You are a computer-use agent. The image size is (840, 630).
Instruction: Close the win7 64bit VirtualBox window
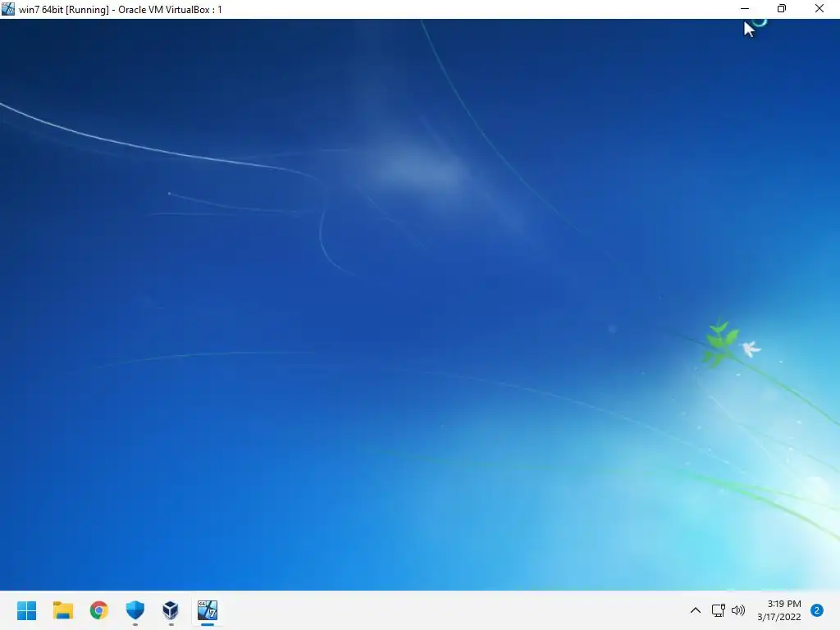coord(819,8)
